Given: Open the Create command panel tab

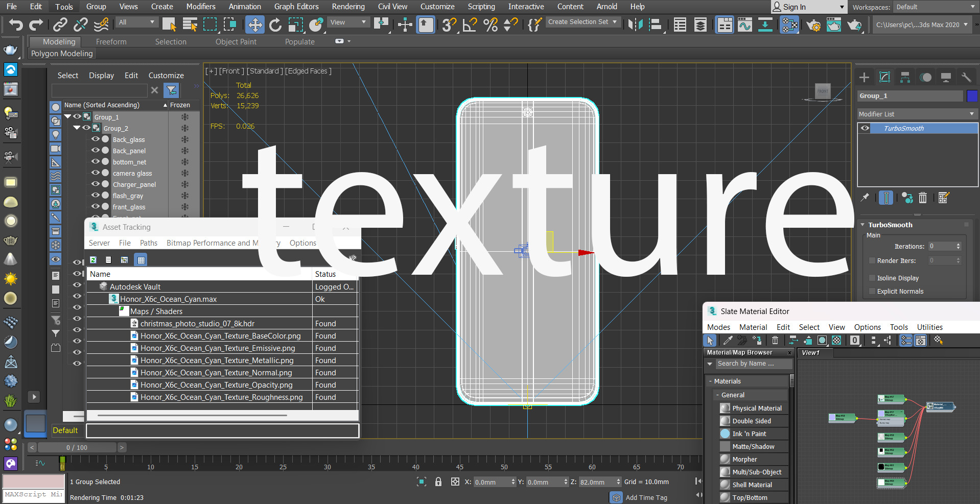Looking at the screenshot, I should tap(864, 77).
